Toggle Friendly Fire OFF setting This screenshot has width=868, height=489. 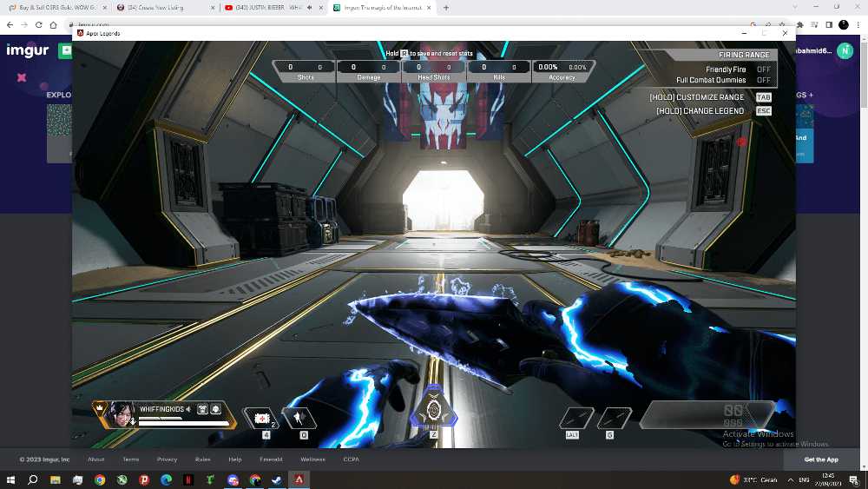(763, 69)
